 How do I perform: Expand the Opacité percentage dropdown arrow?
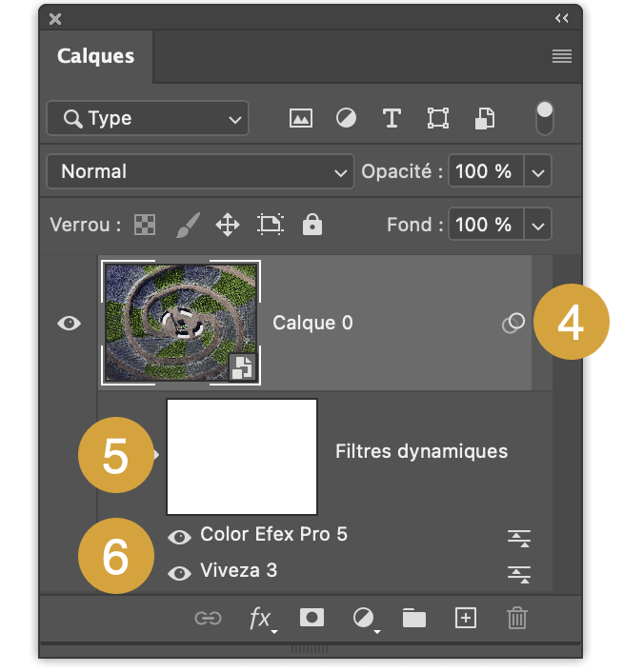click(537, 171)
